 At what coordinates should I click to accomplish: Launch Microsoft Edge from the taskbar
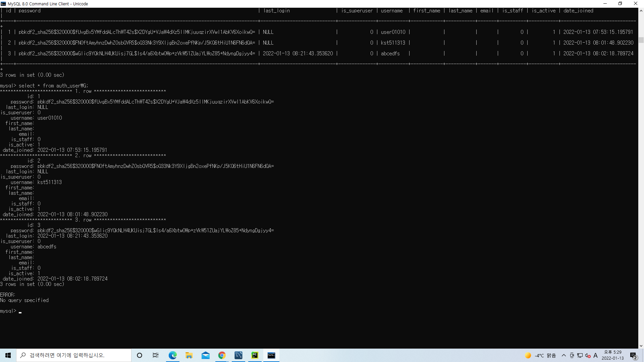tap(172, 355)
